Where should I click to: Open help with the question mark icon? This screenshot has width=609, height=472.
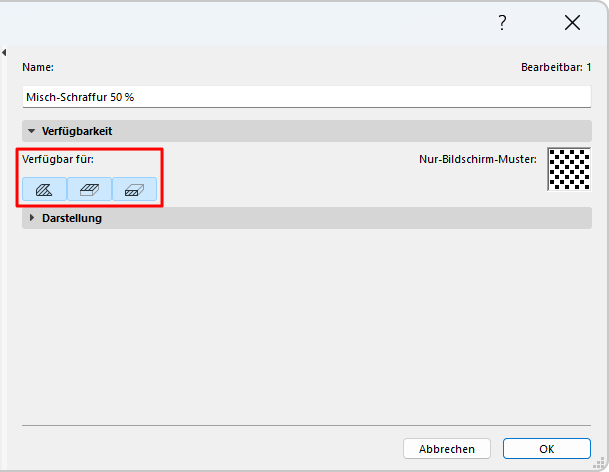(x=502, y=23)
